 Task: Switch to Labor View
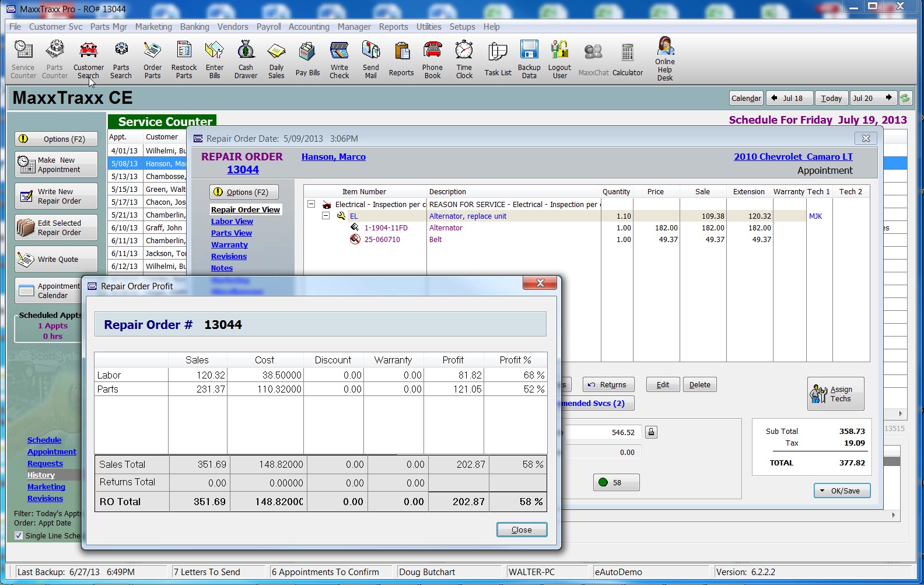[232, 222]
